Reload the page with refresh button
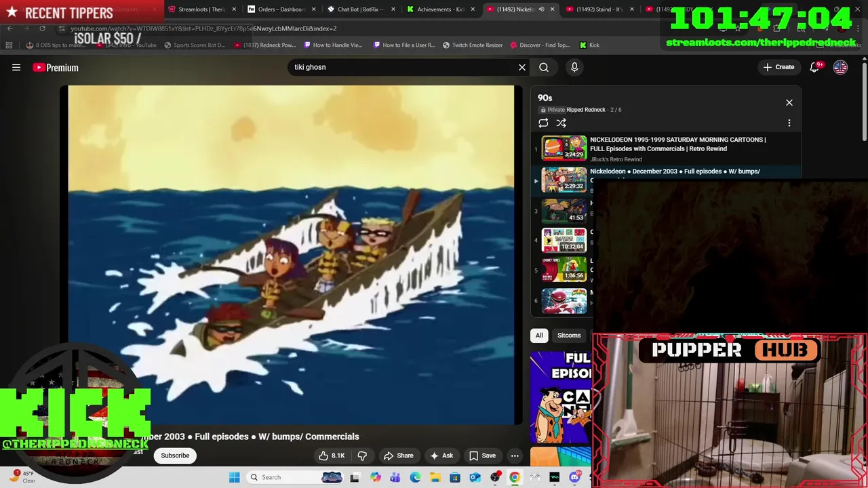Screen dimensions: 868x488 [42, 28]
